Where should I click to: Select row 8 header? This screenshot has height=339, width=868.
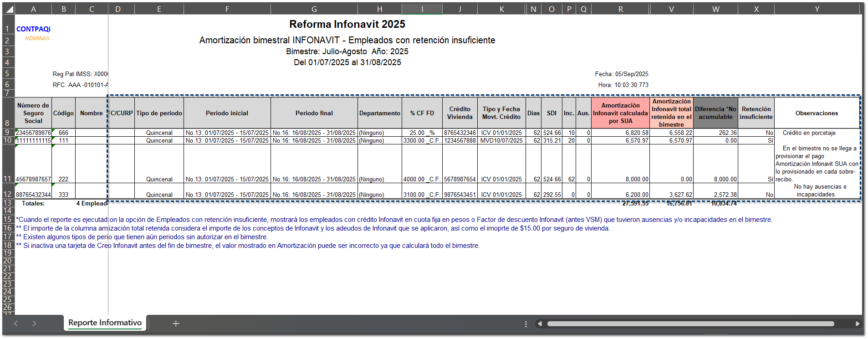coord(8,123)
